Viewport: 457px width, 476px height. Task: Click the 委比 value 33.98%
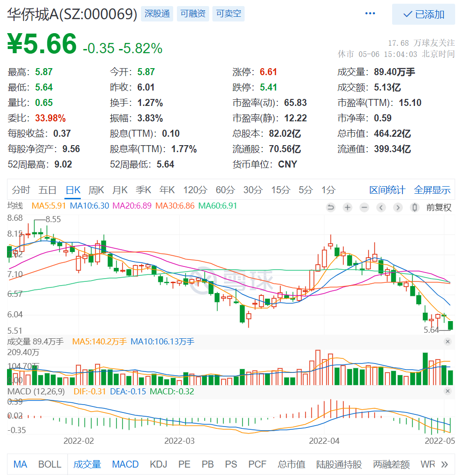tap(50, 118)
